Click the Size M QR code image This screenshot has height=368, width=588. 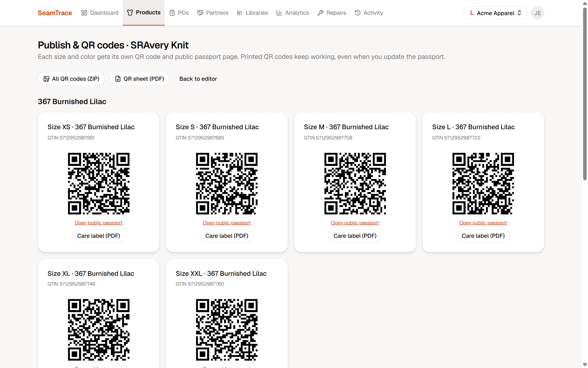point(355,184)
